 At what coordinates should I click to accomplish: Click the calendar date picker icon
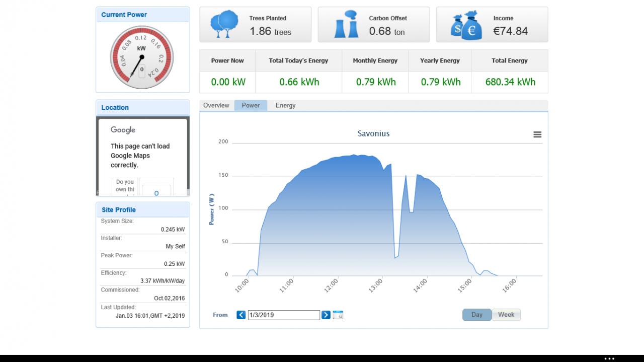coord(338,315)
